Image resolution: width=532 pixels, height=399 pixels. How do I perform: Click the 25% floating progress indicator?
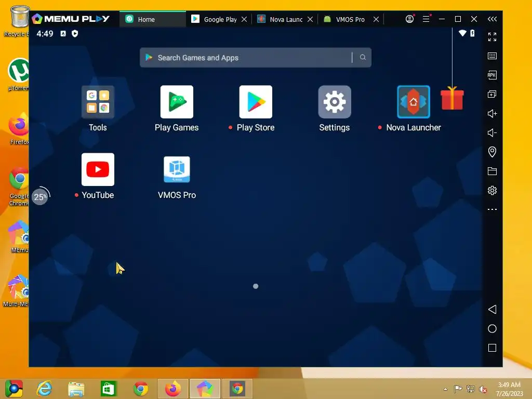tap(41, 196)
